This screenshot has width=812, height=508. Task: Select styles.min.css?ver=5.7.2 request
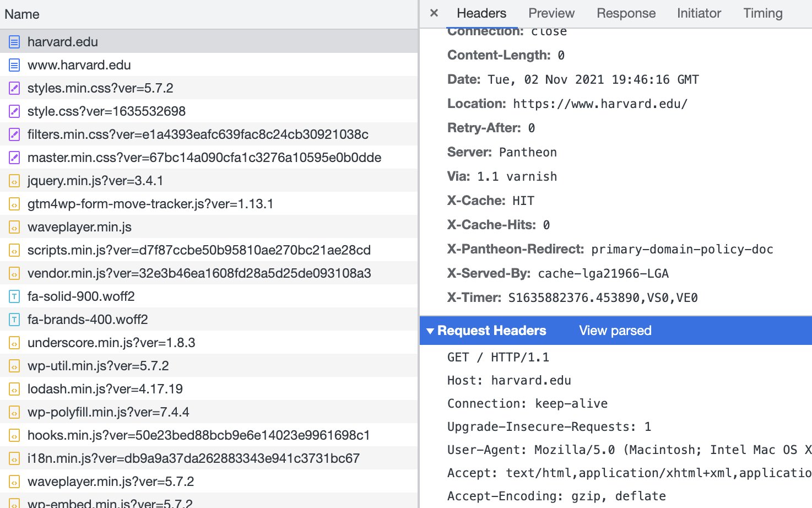click(209, 88)
